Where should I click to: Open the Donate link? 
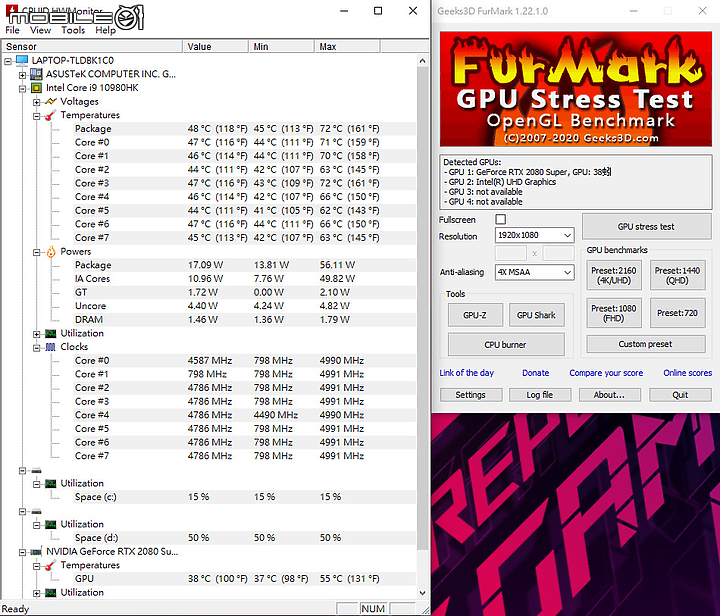(x=535, y=373)
